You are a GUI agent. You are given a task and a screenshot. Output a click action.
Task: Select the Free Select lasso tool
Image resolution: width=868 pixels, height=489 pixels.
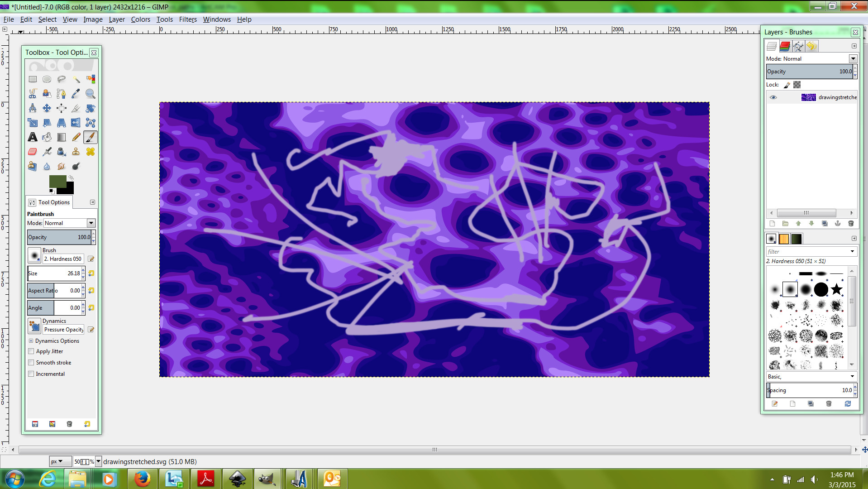point(62,79)
